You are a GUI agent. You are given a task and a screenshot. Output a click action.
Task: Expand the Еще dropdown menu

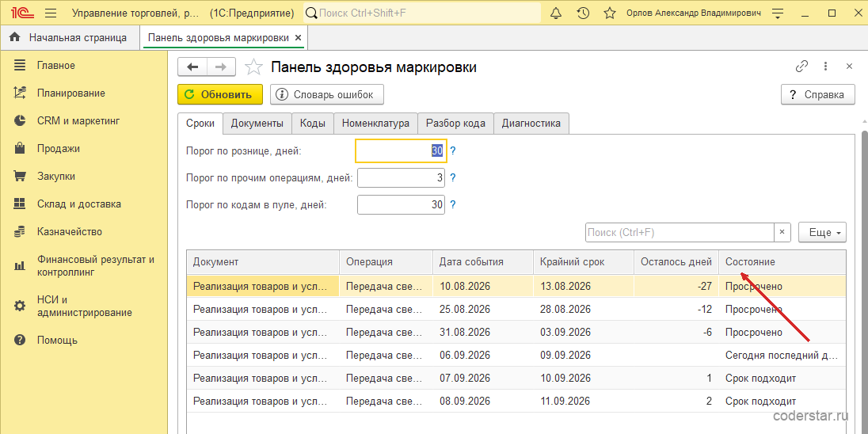[x=823, y=233]
